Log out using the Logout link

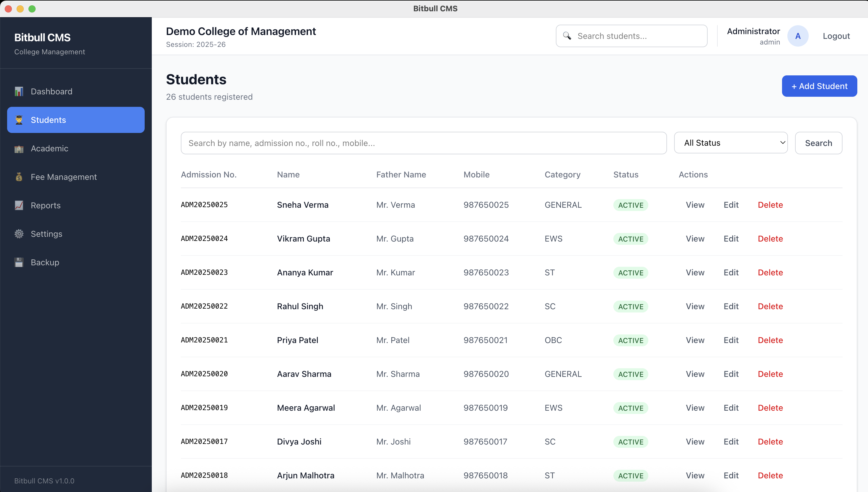(x=836, y=36)
